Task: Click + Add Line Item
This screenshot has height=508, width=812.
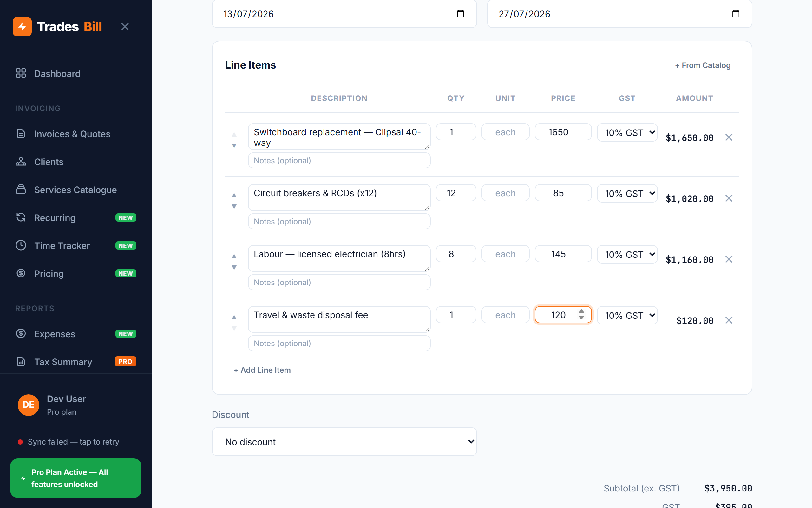Action: click(262, 370)
